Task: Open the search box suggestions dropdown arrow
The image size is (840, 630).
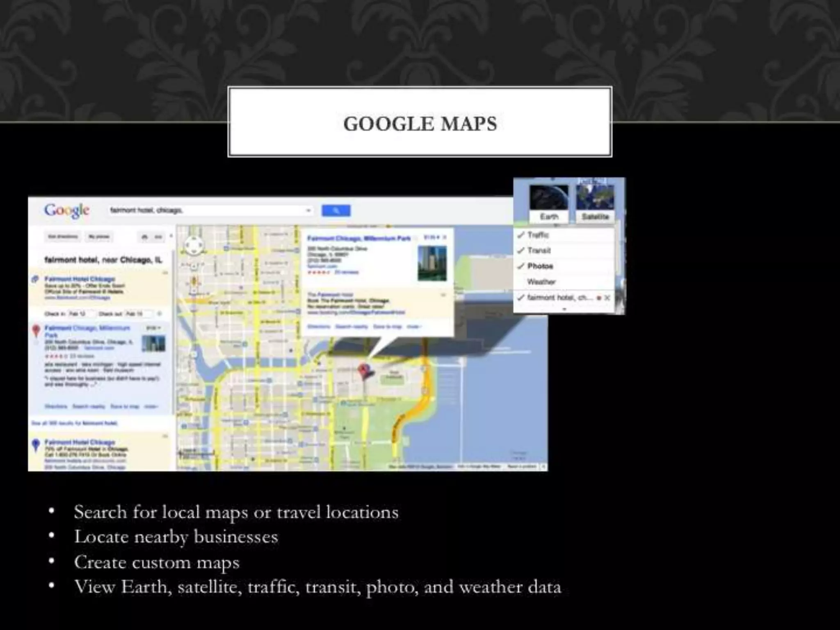Action: [x=308, y=210]
